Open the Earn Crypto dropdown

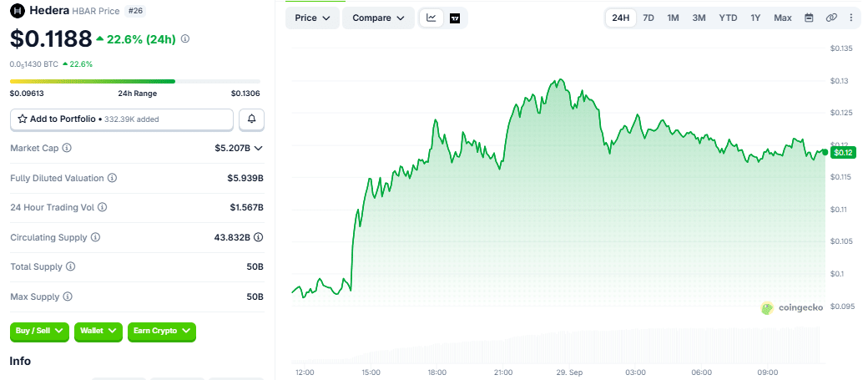(x=162, y=331)
